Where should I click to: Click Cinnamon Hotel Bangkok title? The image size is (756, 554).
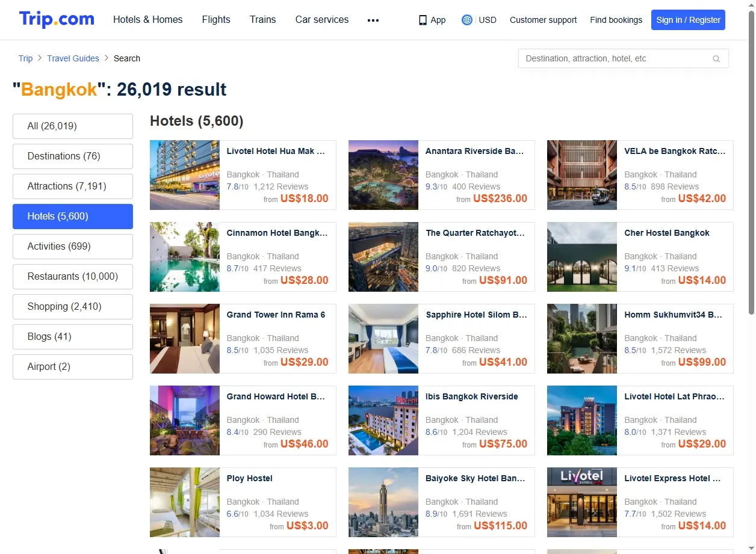coord(277,233)
